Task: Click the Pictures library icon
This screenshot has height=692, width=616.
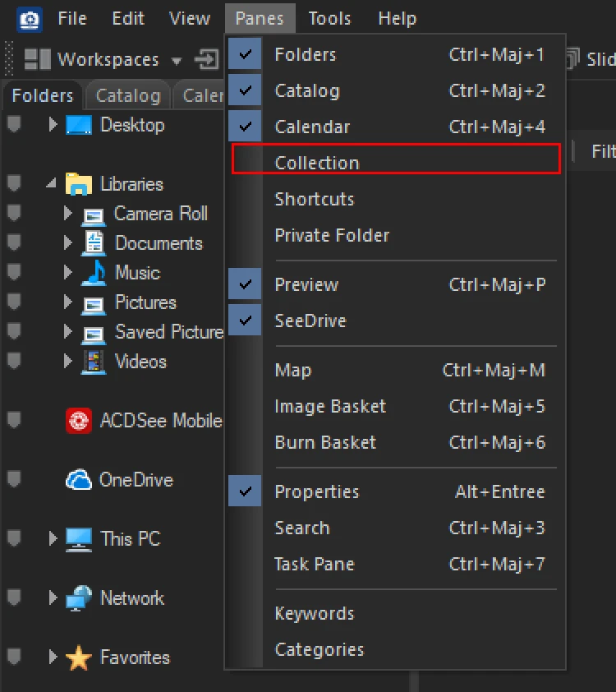Action: [x=94, y=304]
